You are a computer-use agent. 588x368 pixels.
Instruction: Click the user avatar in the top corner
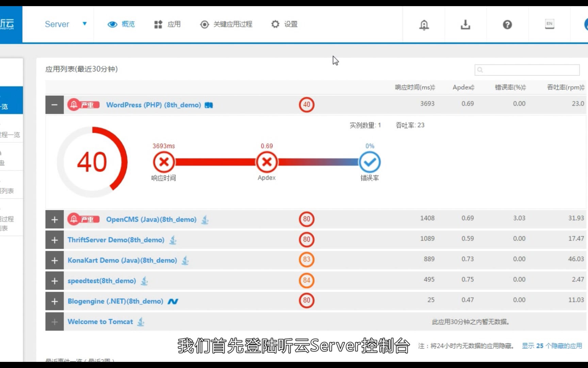[x=585, y=24]
